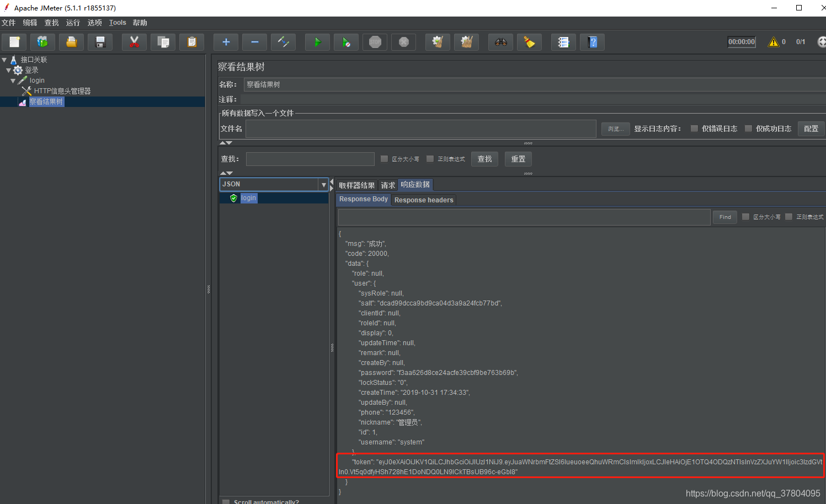Toggle the Scroll automatically checkbox
826x504 pixels.
point(226,502)
